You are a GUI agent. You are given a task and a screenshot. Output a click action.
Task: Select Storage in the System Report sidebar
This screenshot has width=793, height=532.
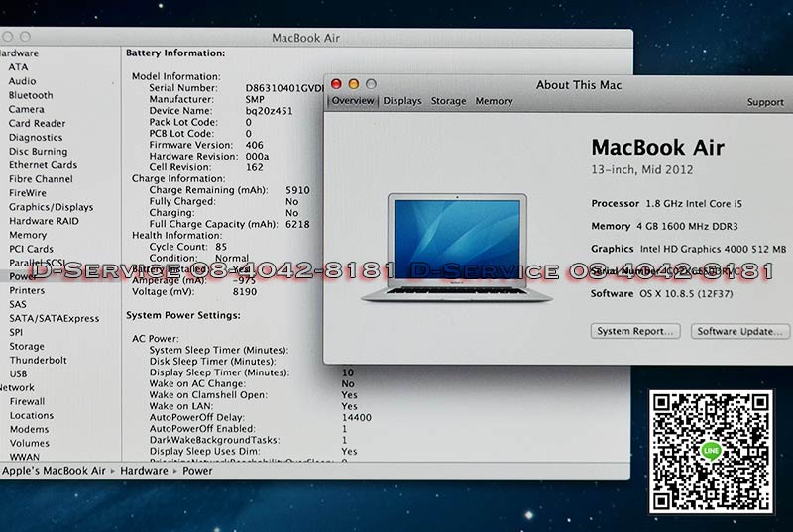tap(27, 346)
